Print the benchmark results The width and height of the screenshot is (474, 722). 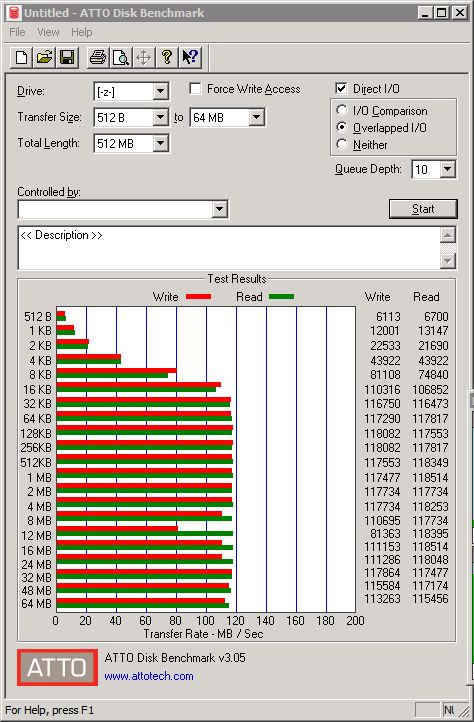pos(98,58)
